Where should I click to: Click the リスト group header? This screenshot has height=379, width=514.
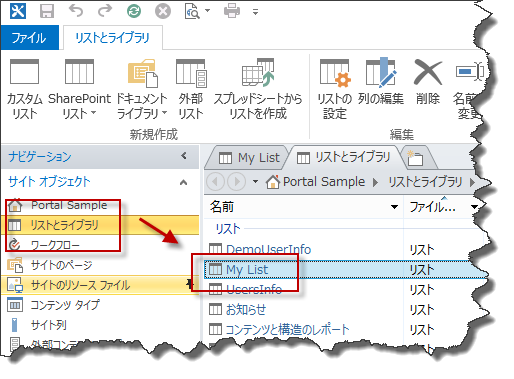coord(228,229)
